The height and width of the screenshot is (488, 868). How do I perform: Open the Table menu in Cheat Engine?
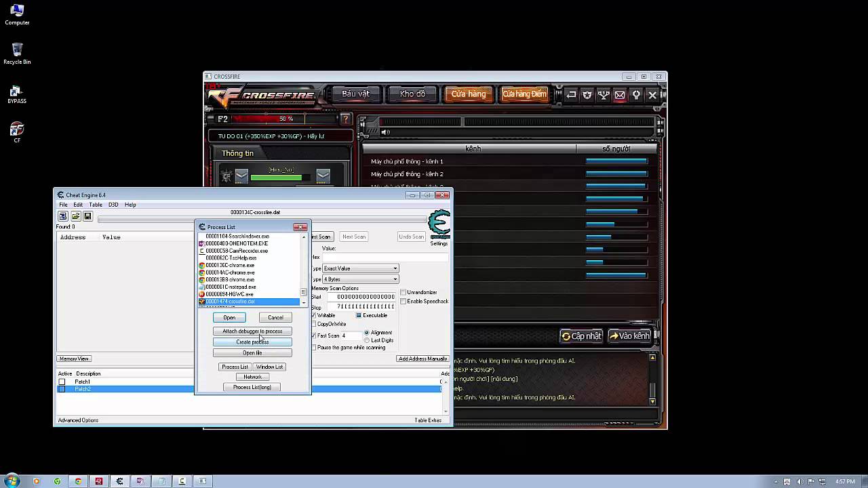pyautogui.click(x=96, y=205)
